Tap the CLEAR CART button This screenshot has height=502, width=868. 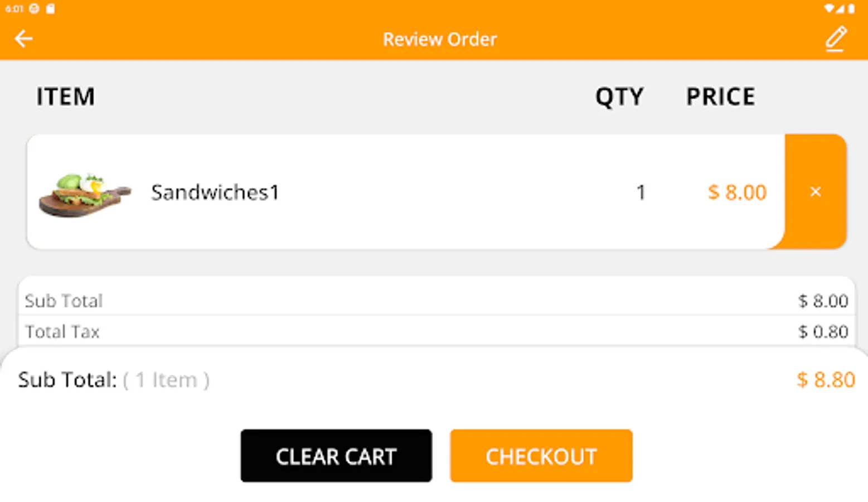336,456
